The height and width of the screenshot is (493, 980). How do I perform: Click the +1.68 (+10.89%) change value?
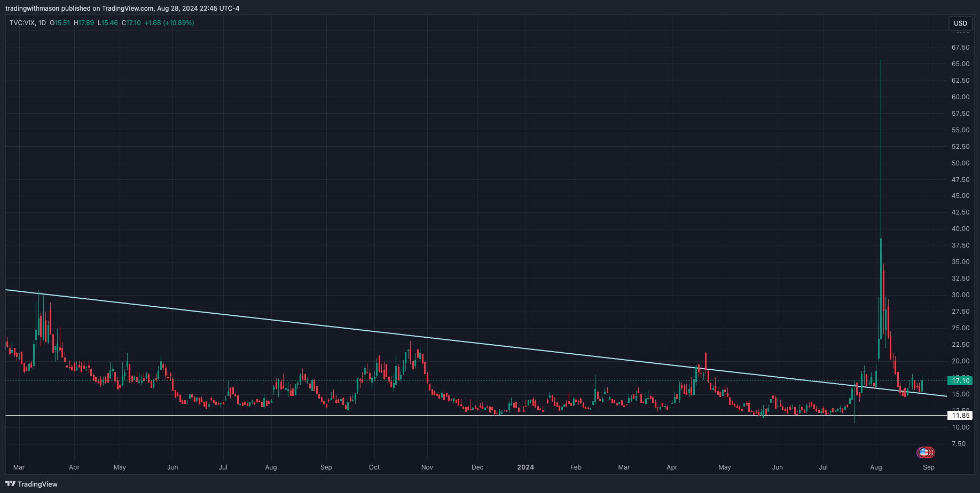point(169,23)
